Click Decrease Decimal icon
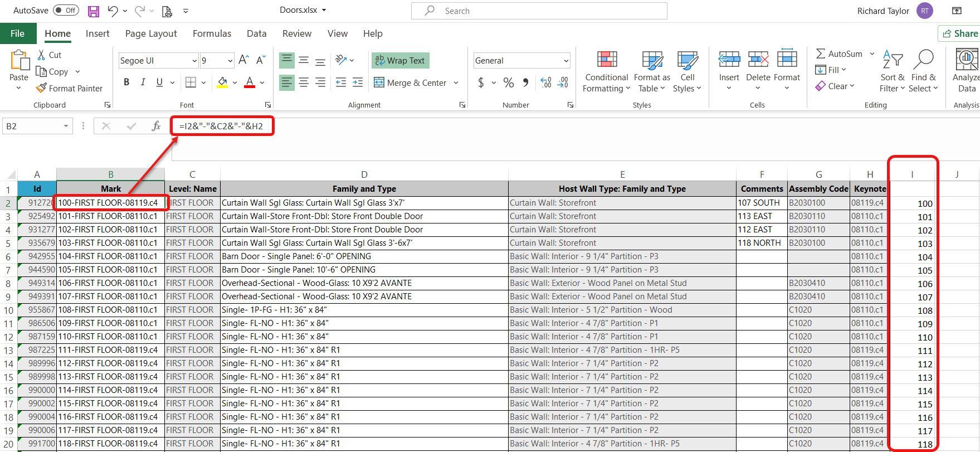This screenshot has height=452, width=980. coord(563,82)
